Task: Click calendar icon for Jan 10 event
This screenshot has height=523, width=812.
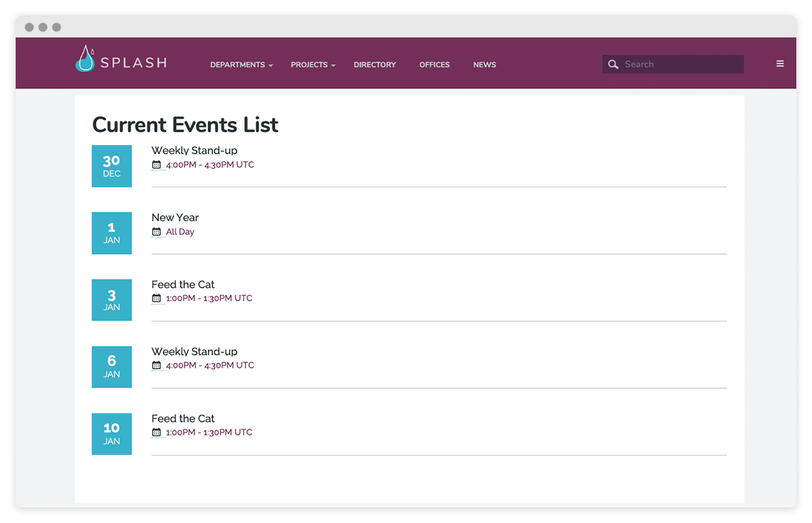Action: [x=157, y=433]
